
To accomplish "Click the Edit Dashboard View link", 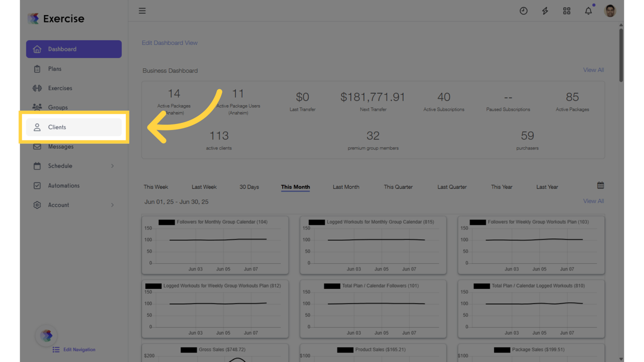I will click(x=169, y=42).
